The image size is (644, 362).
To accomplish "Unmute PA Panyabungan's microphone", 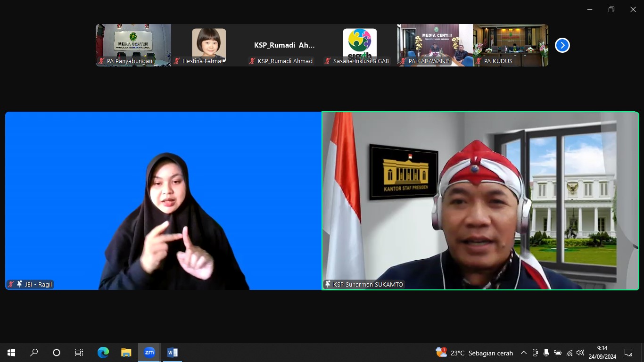I will 100,61.
